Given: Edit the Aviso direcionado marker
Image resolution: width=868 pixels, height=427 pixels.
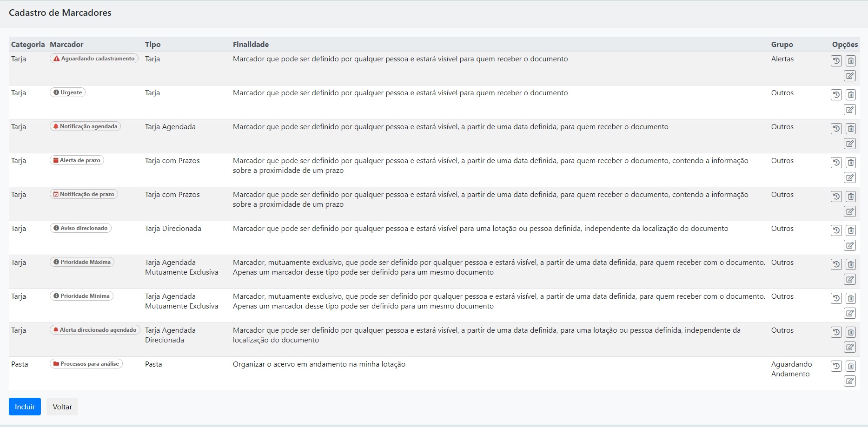Looking at the screenshot, I should coord(849,245).
